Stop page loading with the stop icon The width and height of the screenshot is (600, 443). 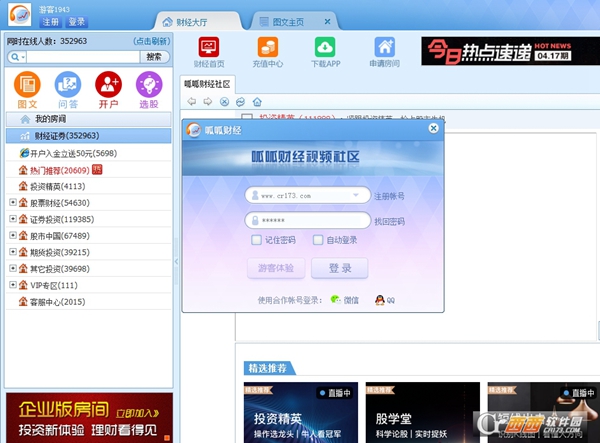pyautogui.click(x=224, y=102)
